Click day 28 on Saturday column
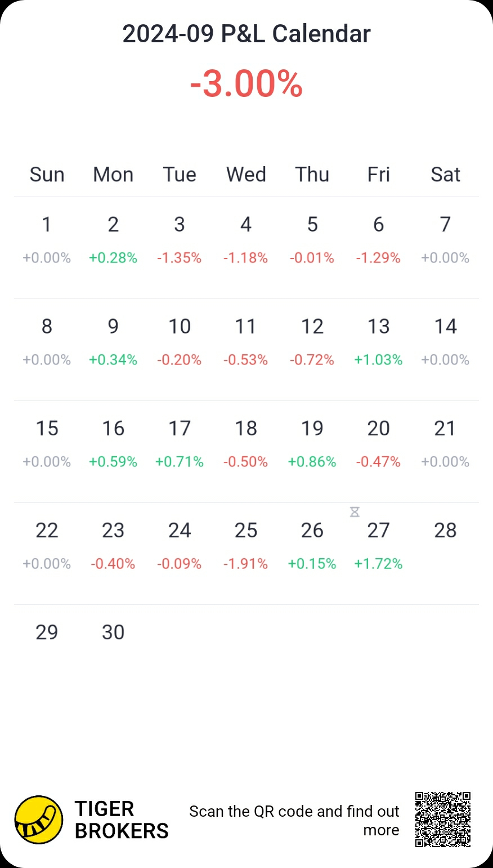 click(445, 531)
